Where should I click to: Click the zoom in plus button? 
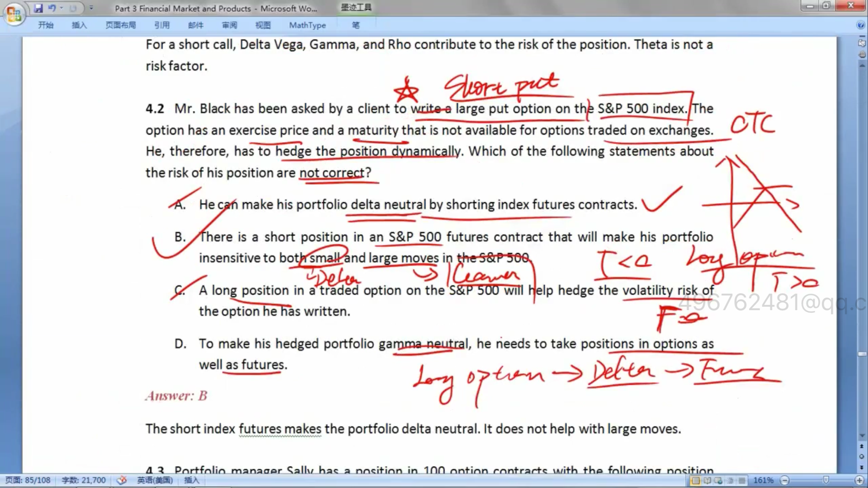click(859, 480)
